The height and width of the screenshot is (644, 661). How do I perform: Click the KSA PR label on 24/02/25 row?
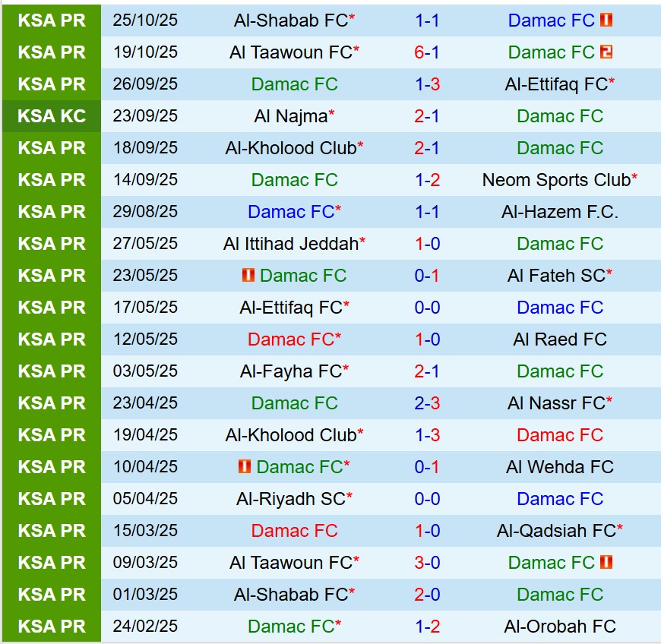point(52,627)
